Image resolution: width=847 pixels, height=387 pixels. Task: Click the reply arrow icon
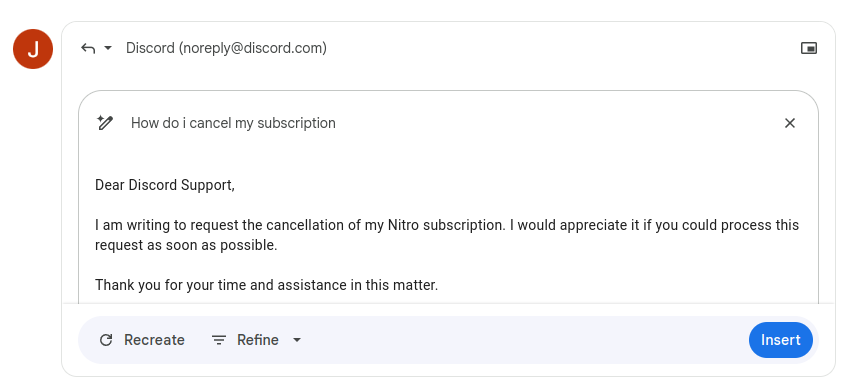tap(88, 49)
